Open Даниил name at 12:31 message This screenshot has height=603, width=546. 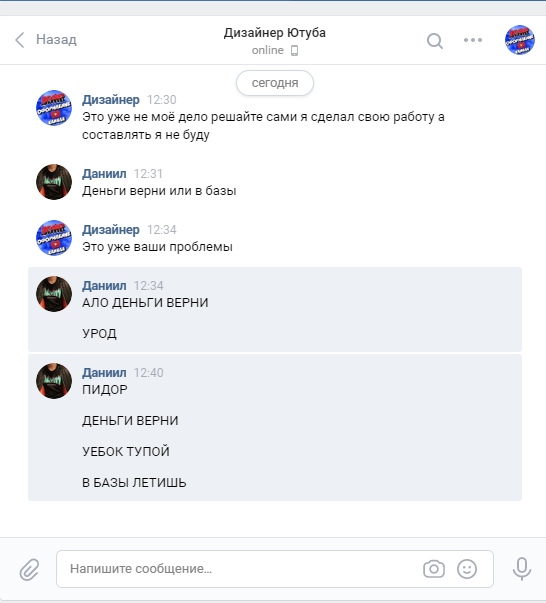[104, 174]
